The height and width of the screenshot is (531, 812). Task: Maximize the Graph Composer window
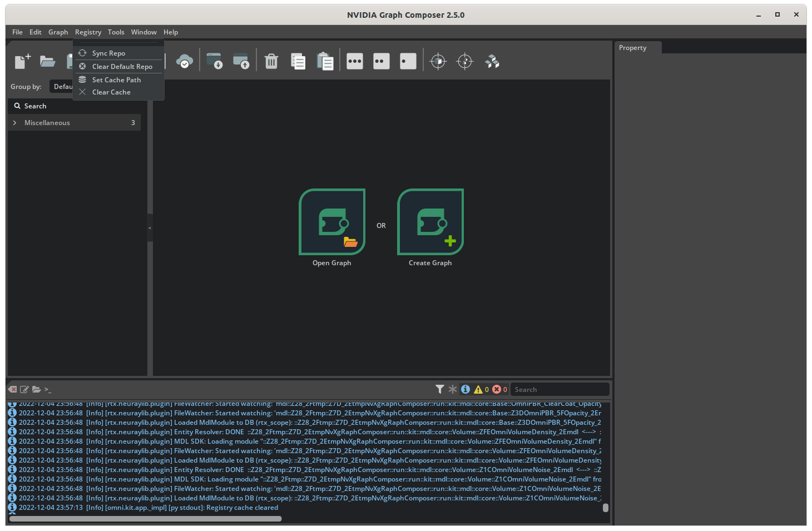pos(778,15)
